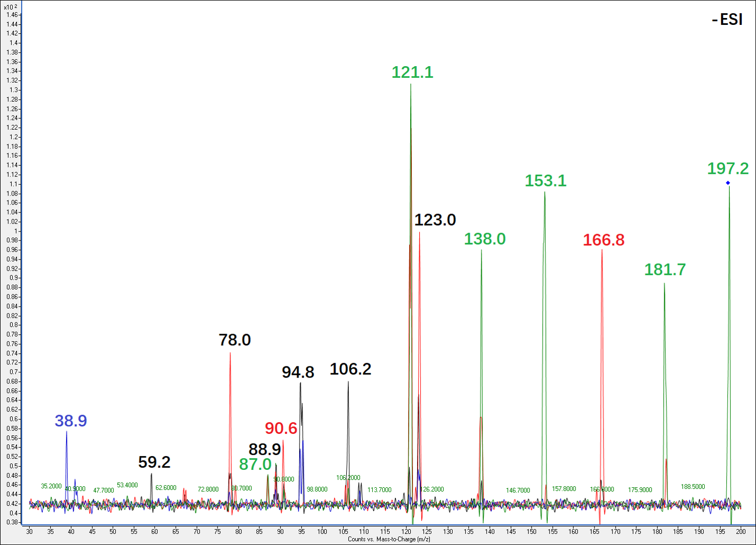
Task: Click the x10 2 scale factor label
Action: click(11, 6)
